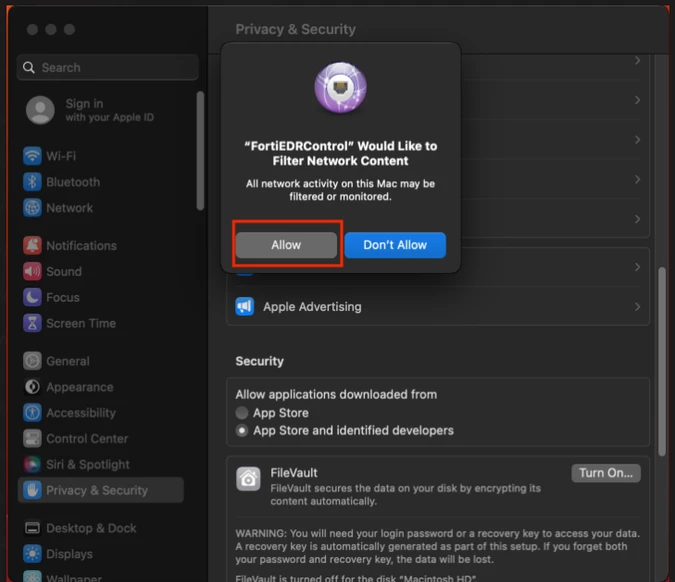This screenshot has width=675, height=582.
Task: Select Displays in the sidebar
Action: tap(69, 554)
